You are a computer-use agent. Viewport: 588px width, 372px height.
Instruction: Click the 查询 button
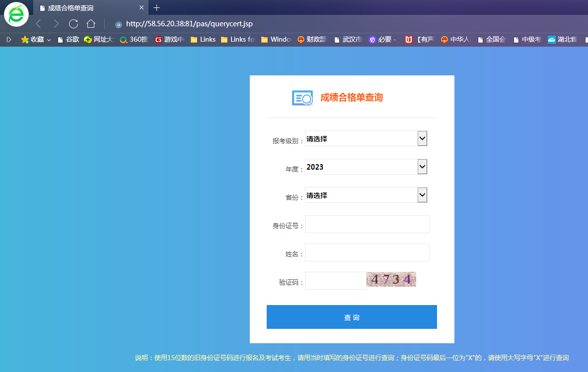point(352,317)
